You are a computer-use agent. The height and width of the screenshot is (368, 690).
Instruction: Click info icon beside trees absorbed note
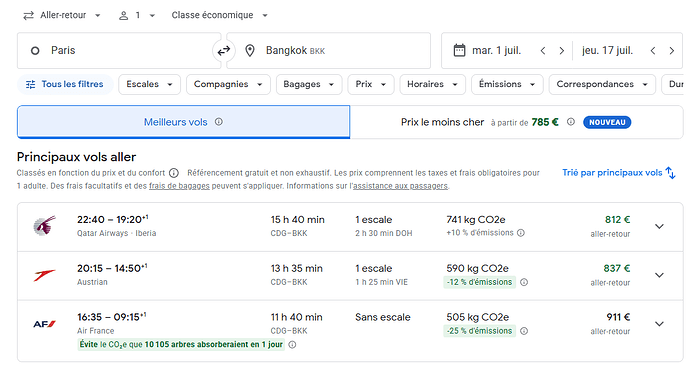(292, 345)
